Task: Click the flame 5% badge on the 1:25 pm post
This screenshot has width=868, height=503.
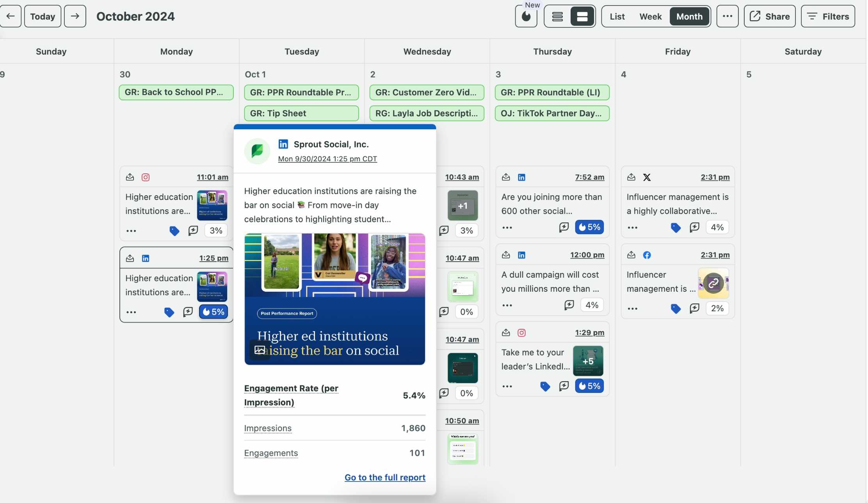Action: pos(213,312)
